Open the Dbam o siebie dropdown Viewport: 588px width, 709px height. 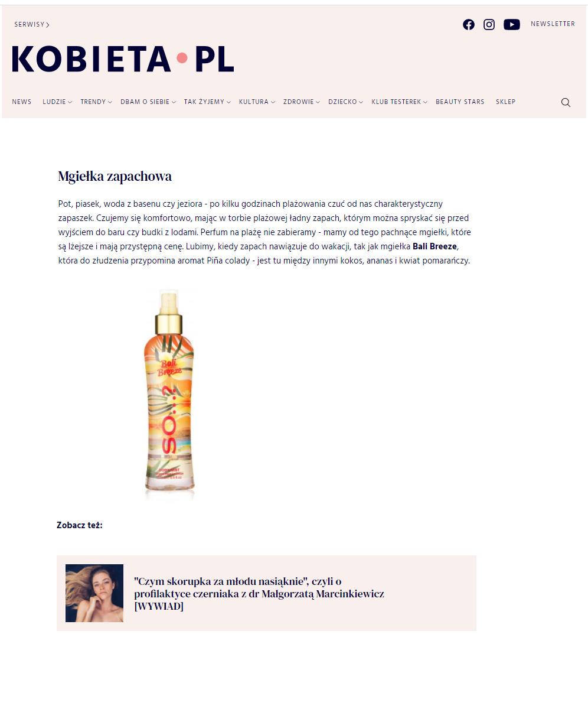coord(148,102)
